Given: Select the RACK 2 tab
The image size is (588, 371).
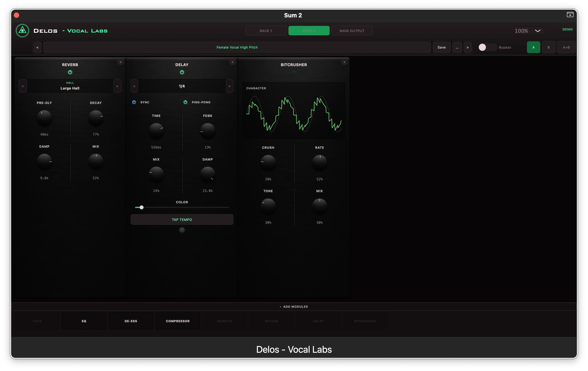Looking at the screenshot, I should 309,31.
